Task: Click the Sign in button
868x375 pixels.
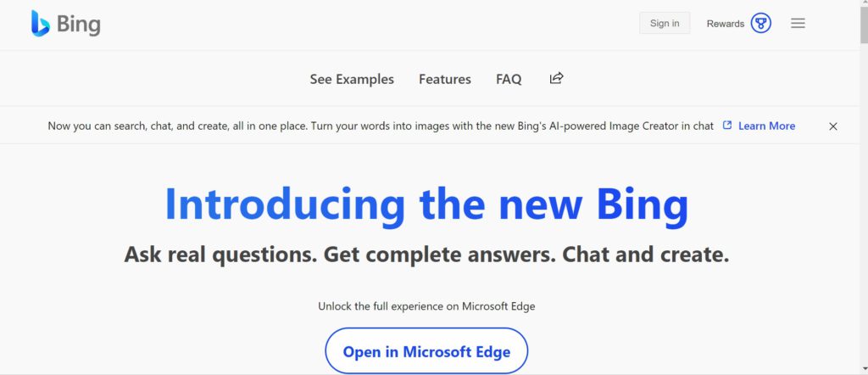Action: coord(665,23)
